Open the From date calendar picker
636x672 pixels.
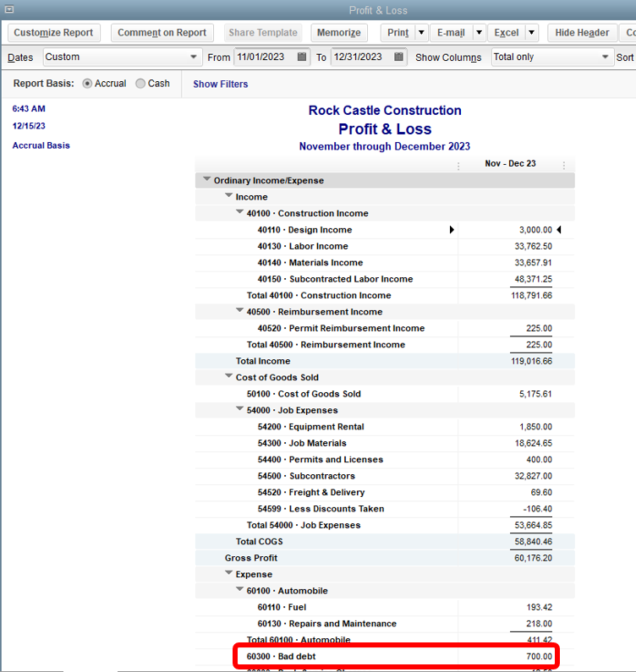point(302,57)
